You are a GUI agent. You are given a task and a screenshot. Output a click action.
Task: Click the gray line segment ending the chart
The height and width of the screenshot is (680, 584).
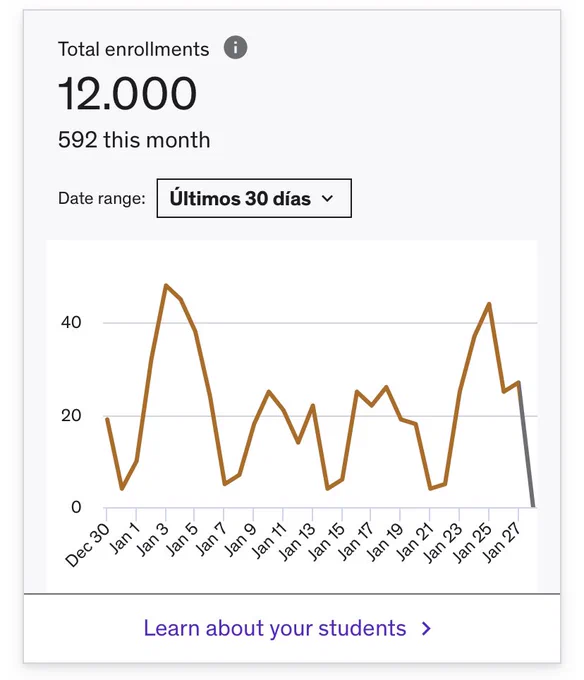526,445
